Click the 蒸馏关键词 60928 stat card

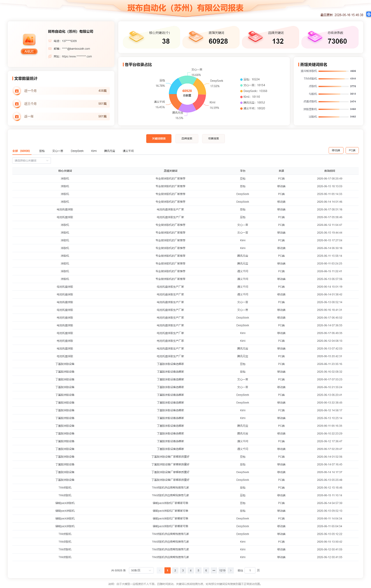(x=211, y=37)
